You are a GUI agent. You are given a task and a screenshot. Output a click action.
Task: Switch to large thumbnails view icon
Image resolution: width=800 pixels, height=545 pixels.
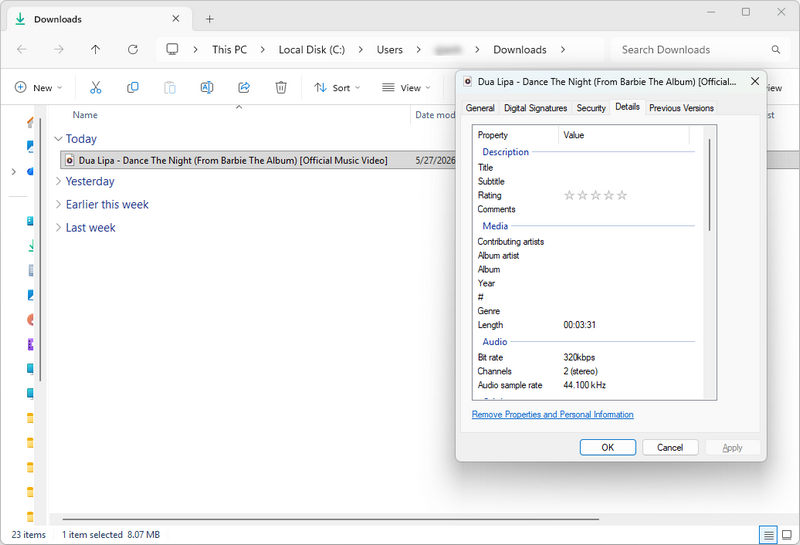click(787, 535)
